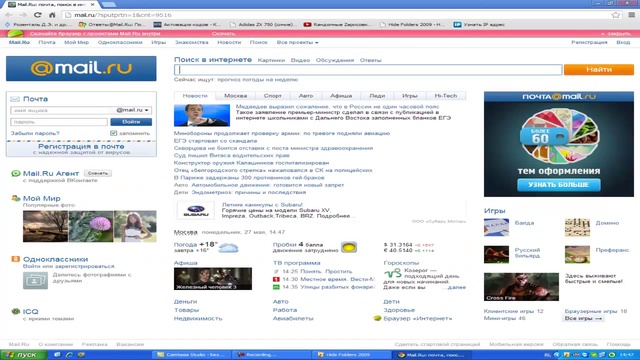Image resolution: width=640 pixels, height=360 pixels.
Task: Select the Авто news tab
Action: (x=306, y=96)
